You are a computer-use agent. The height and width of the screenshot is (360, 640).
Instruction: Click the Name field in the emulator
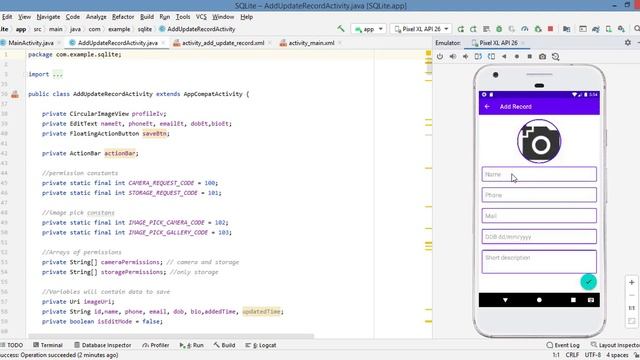539,174
